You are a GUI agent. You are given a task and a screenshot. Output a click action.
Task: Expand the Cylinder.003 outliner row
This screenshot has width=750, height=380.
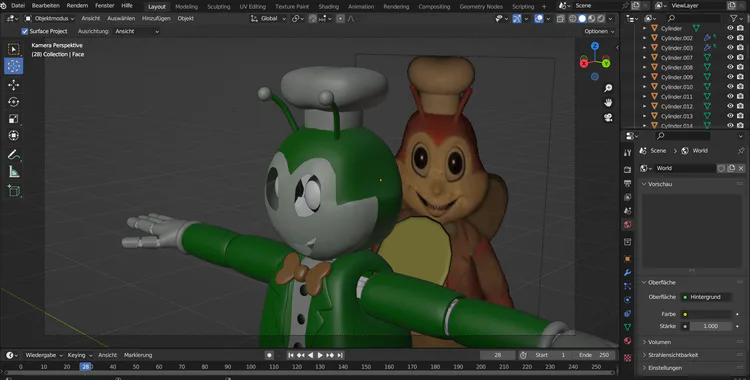(x=644, y=48)
